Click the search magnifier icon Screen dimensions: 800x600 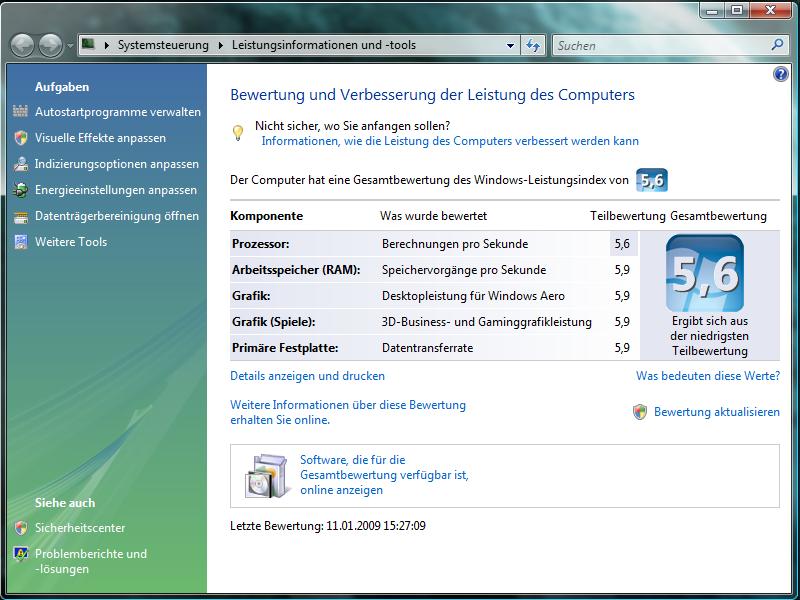[778, 45]
